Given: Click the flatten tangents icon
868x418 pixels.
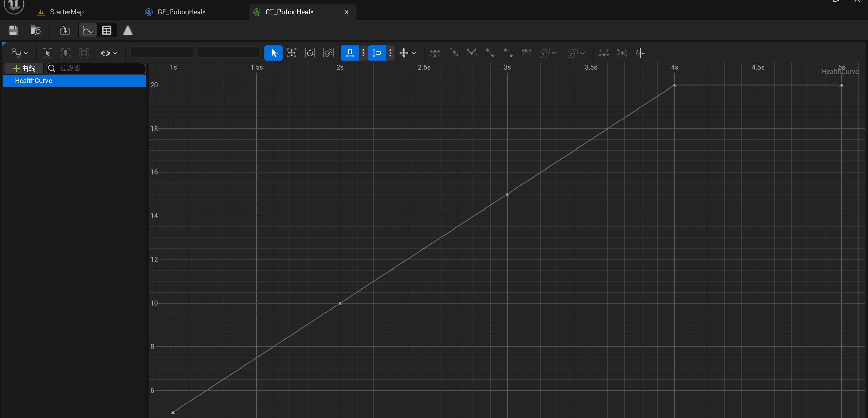Looking at the screenshot, I should [x=604, y=53].
